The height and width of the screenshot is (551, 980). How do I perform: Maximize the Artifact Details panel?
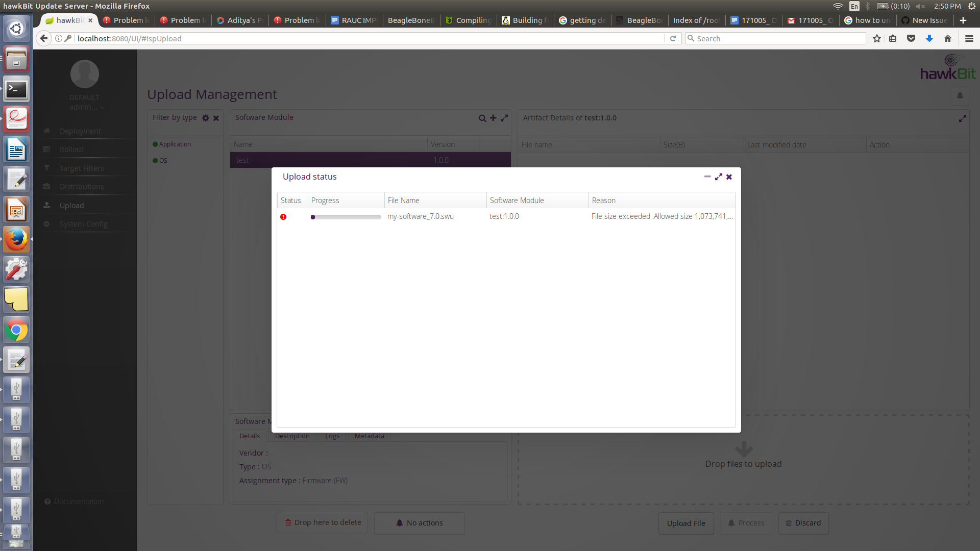pos(963,118)
